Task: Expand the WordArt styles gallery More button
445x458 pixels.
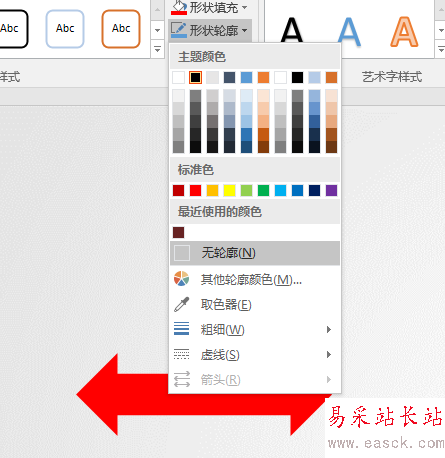Action: coord(441,49)
